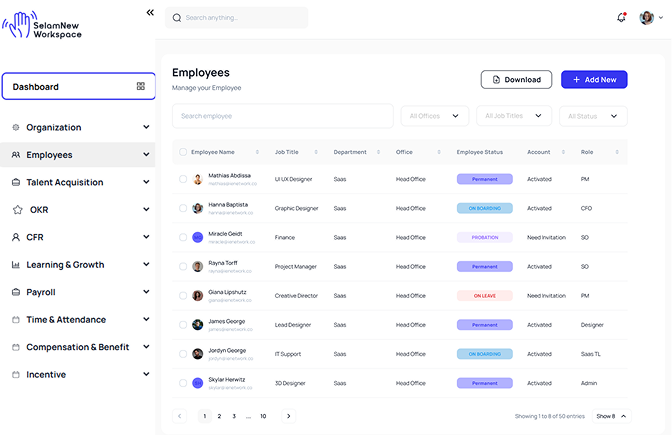The image size is (672, 435).
Task: Click the Learning & Growth chart icon
Action: (x=16, y=265)
